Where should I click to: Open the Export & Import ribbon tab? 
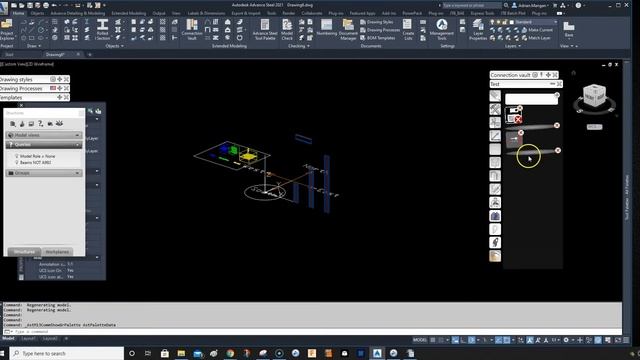click(x=246, y=13)
